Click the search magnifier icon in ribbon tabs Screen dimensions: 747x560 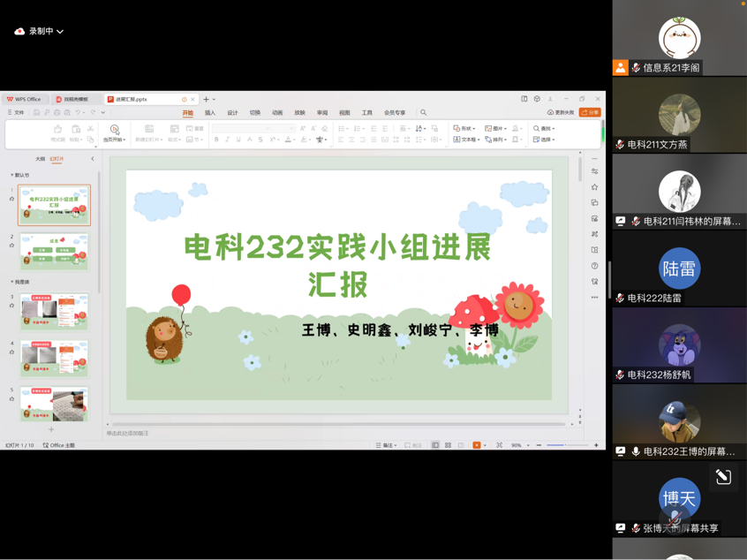point(423,113)
